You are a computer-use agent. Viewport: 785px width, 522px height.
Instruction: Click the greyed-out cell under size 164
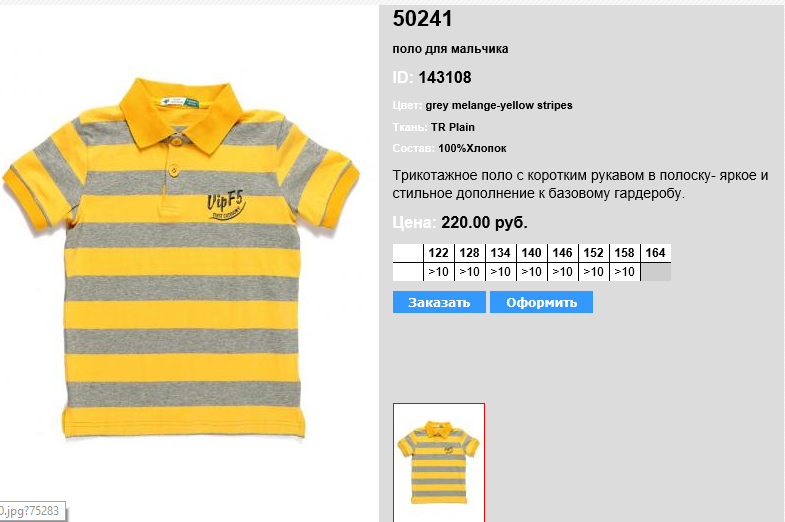click(656, 272)
